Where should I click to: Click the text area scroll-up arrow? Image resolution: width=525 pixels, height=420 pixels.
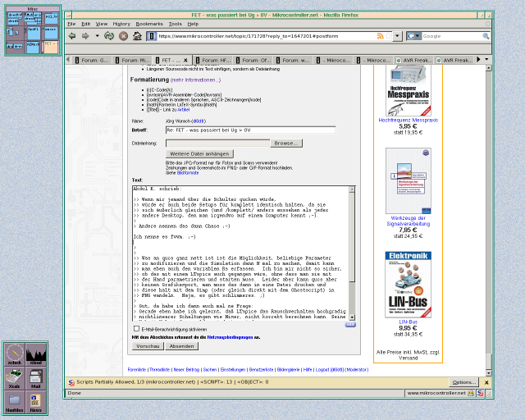coord(352,189)
